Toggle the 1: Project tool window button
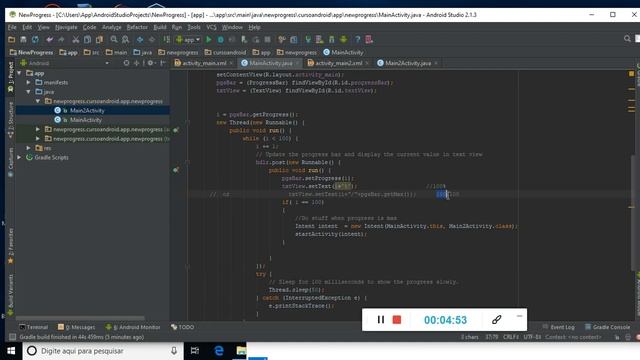The image size is (640, 360). click(x=11, y=78)
